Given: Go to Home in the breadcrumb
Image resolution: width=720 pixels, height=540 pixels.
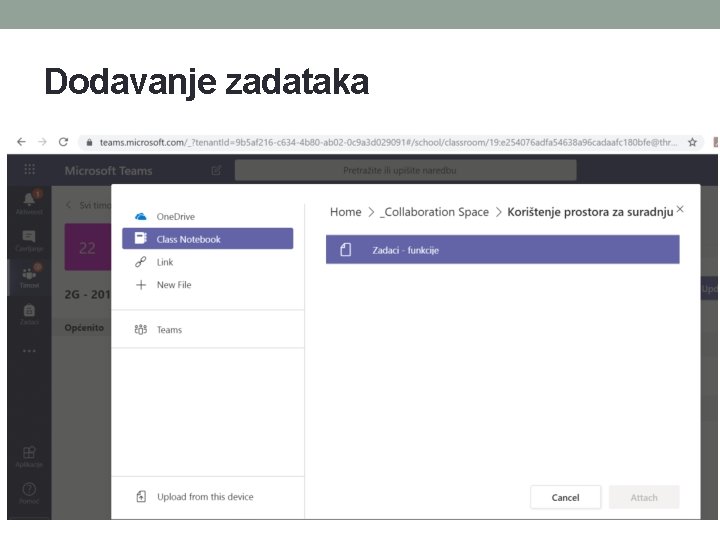Looking at the screenshot, I should click(345, 212).
